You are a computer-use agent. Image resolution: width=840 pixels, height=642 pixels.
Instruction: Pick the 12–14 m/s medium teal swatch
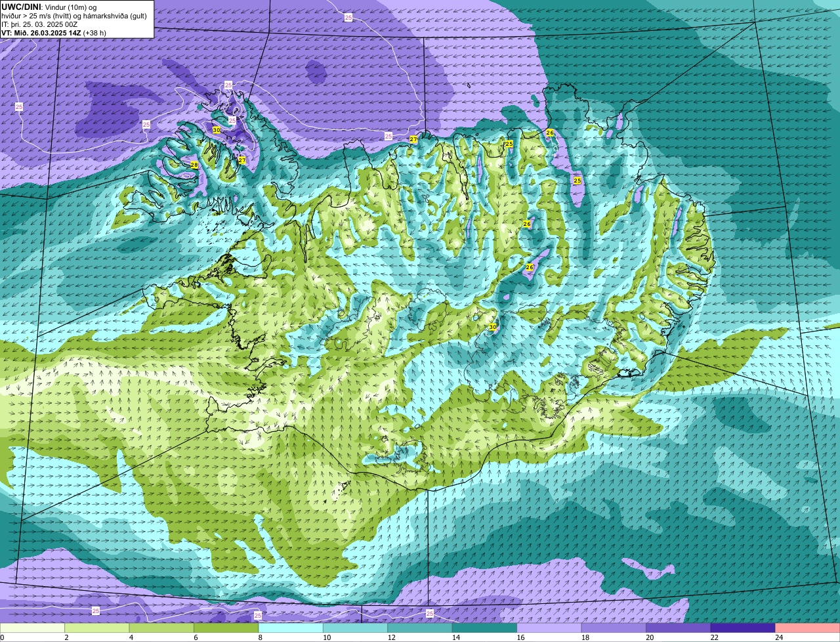(420, 628)
